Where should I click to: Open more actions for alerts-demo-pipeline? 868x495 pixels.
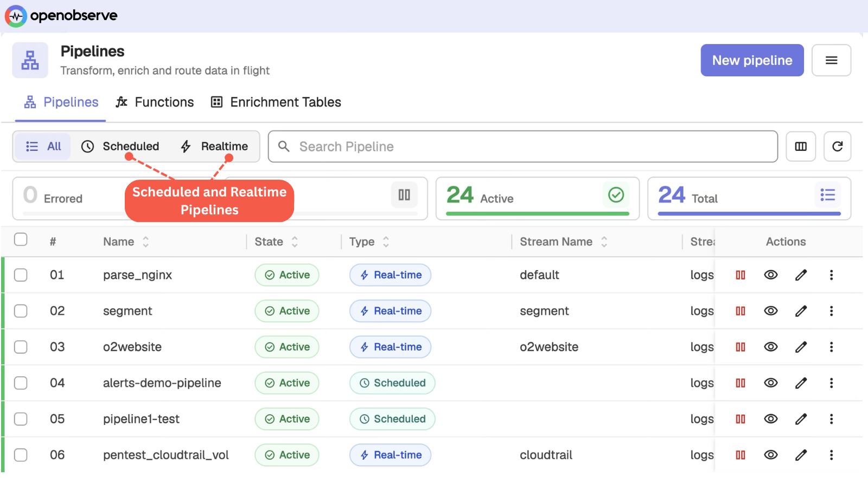pos(831,383)
